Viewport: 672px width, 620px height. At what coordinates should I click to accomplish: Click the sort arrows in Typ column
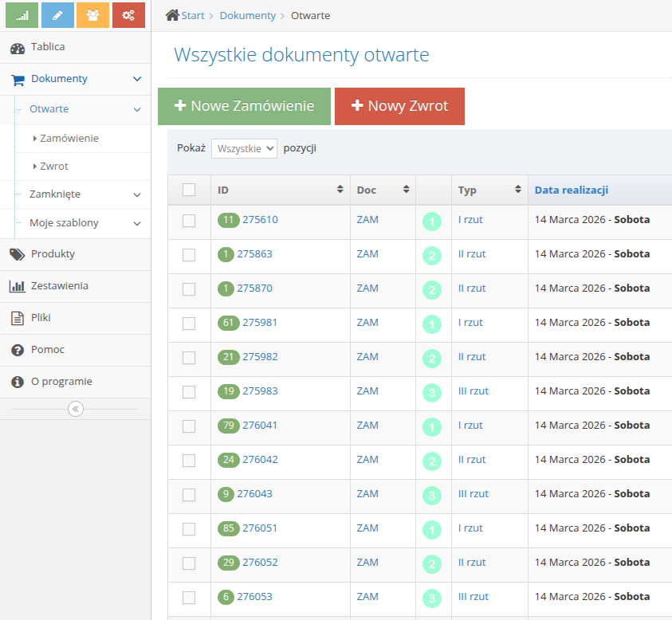[x=518, y=190]
